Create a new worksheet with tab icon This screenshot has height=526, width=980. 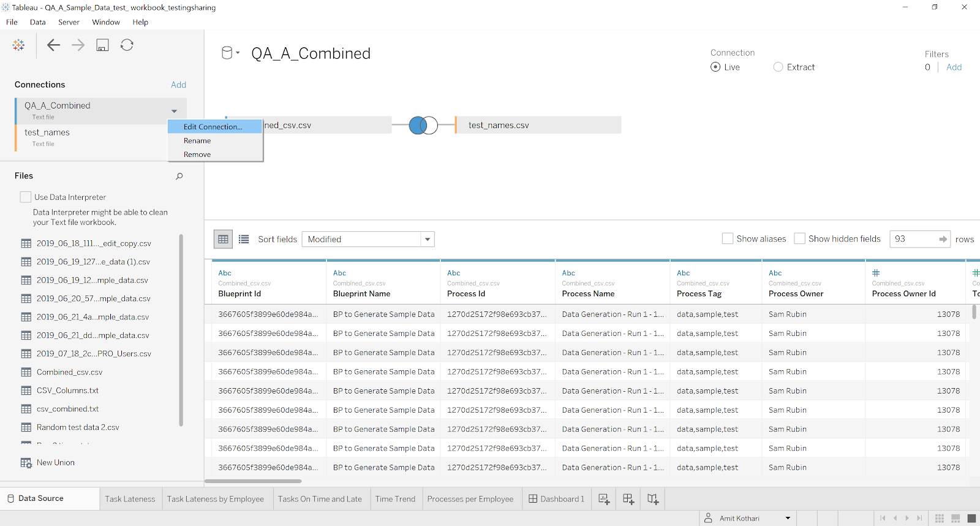pyautogui.click(x=604, y=499)
